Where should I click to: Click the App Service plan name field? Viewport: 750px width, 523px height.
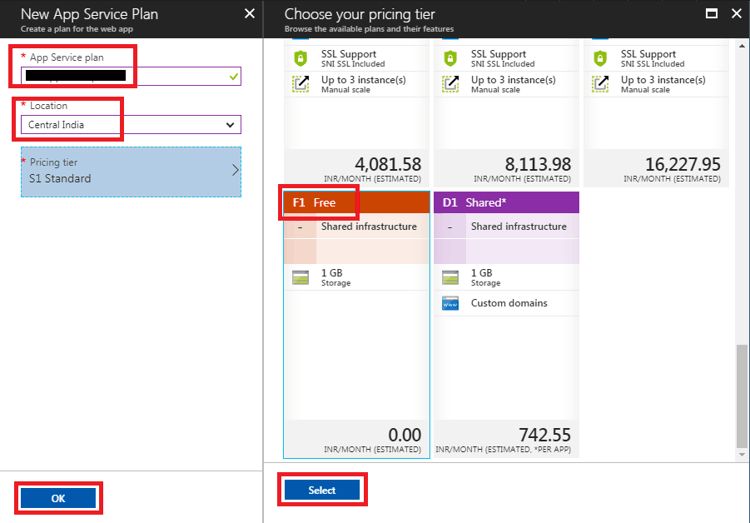pyautogui.click(x=131, y=76)
